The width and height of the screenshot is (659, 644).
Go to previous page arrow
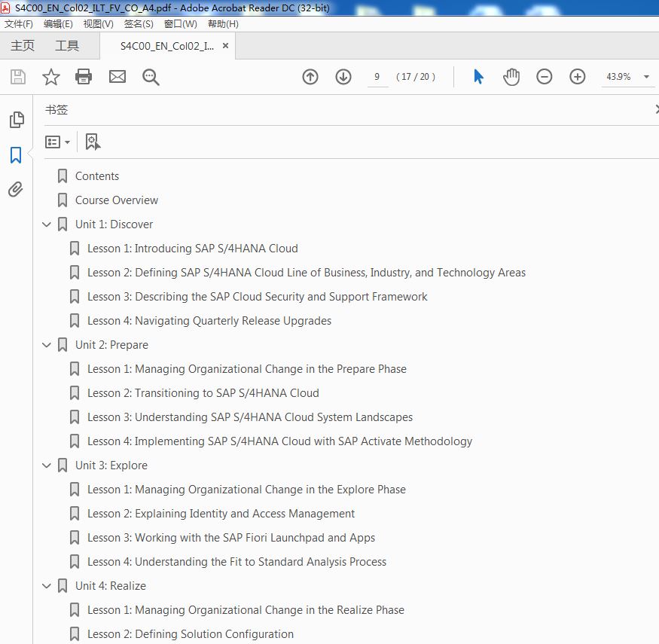point(310,77)
